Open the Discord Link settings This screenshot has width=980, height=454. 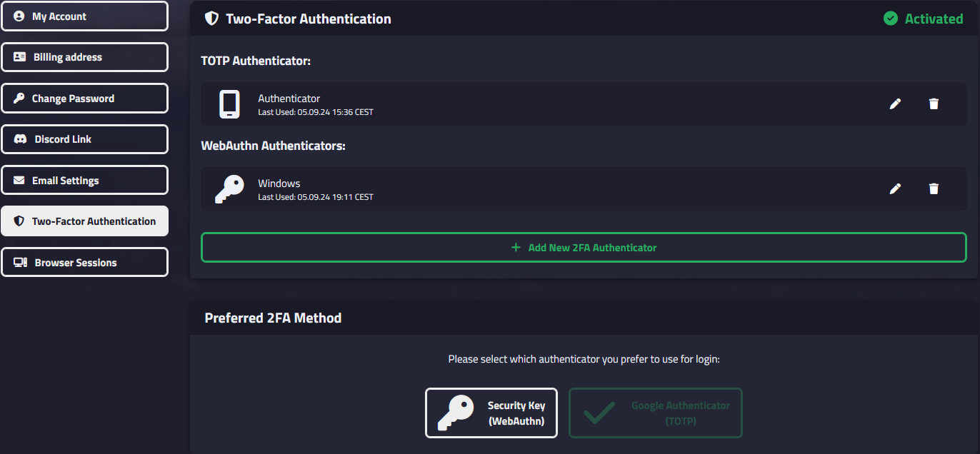click(84, 139)
